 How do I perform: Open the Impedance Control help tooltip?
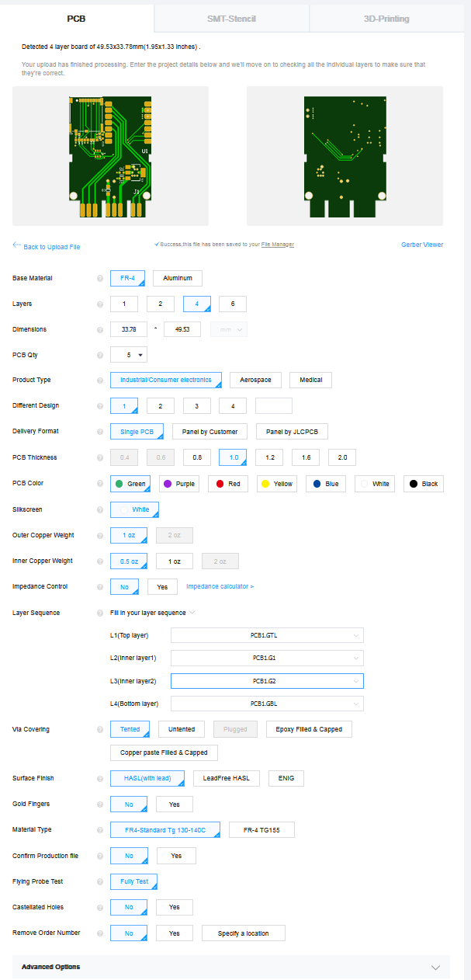tap(99, 586)
